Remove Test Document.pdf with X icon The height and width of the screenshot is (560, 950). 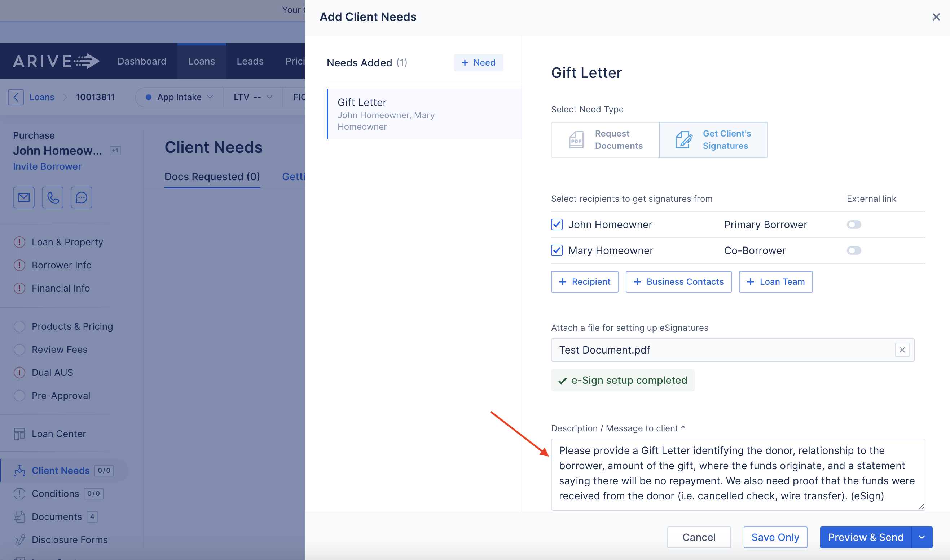tap(902, 350)
